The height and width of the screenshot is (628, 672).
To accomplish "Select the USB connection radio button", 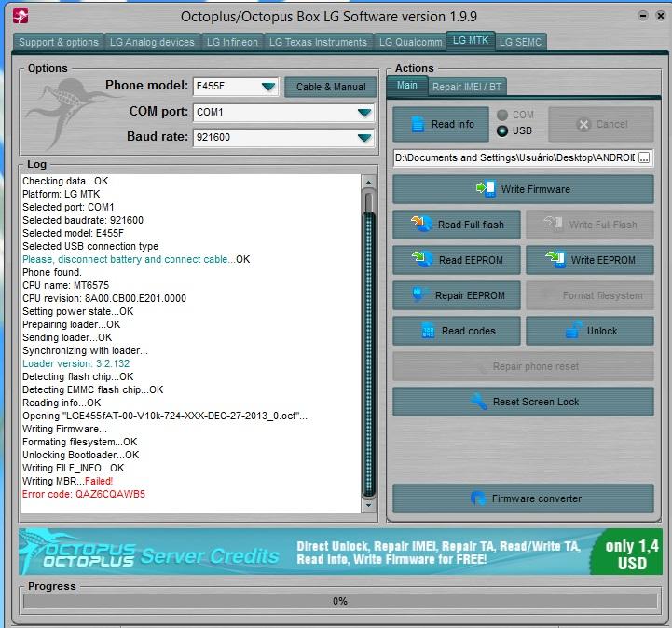I will pos(502,130).
